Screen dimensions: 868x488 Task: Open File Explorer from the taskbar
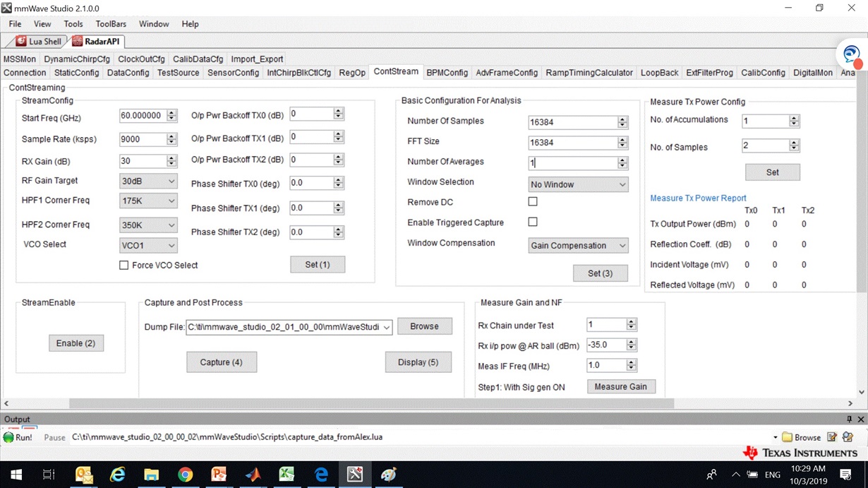(x=152, y=475)
